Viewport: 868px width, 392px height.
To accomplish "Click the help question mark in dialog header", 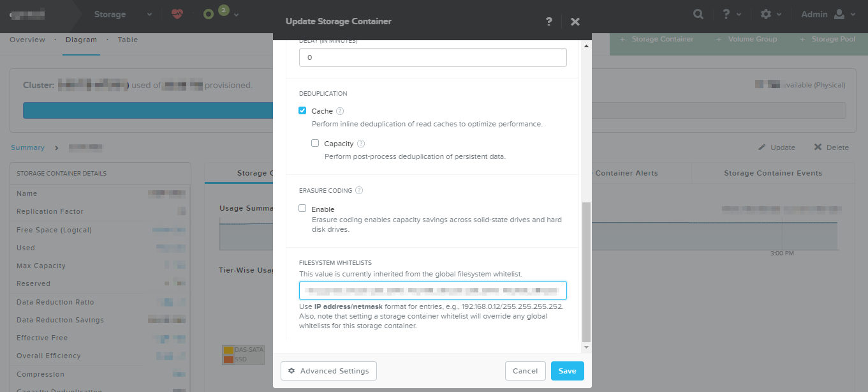I will pyautogui.click(x=549, y=22).
